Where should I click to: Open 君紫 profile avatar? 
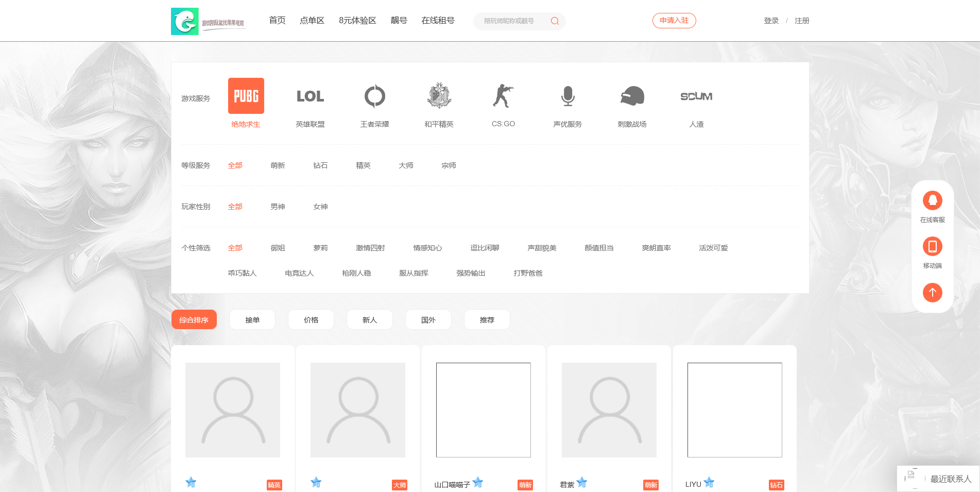609,410
